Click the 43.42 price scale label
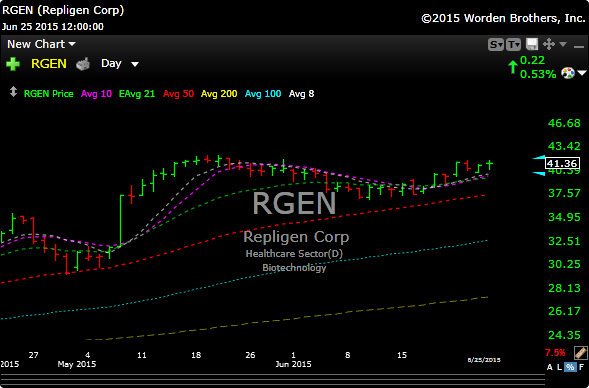 click(564, 146)
